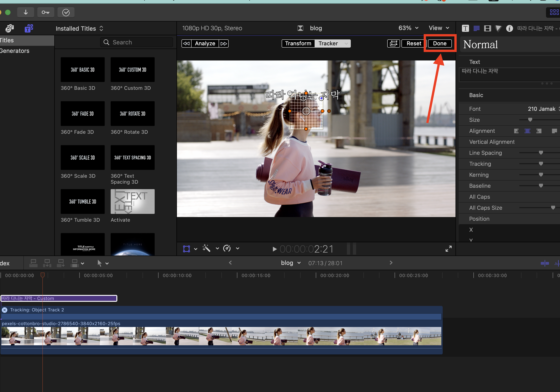Open the Keyword Editor key icon
The width and height of the screenshot is (560, 392).
46,12
